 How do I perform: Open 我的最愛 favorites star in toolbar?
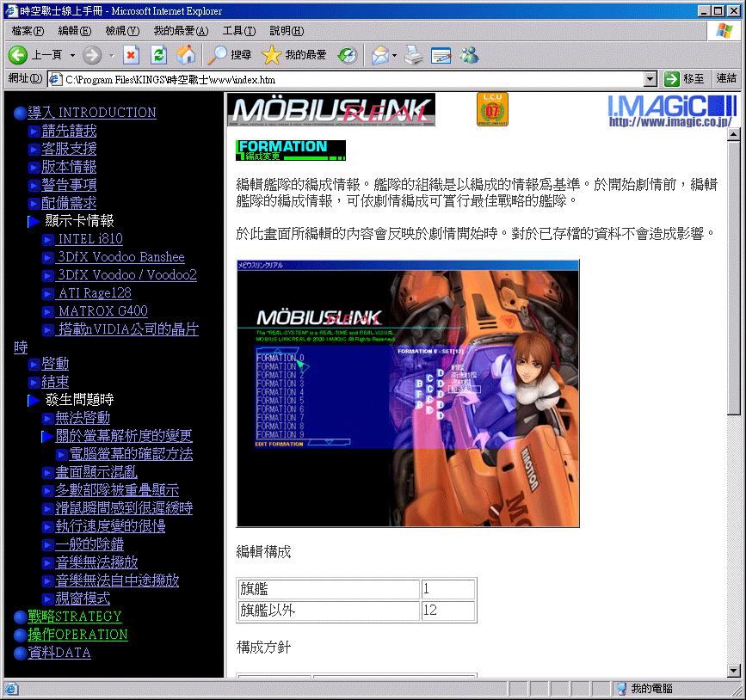pos(294,55)
